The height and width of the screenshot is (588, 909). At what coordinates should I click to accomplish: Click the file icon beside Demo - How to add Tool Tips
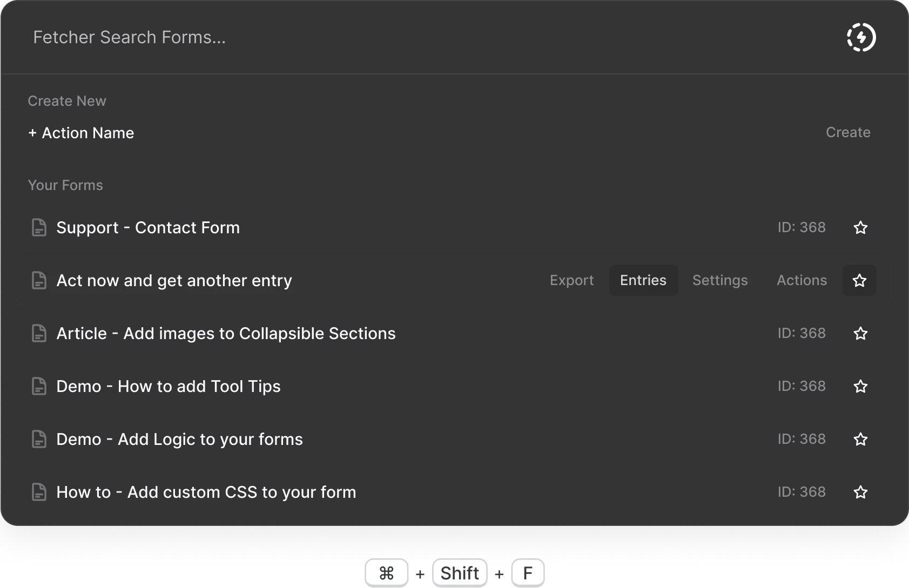pos(39,386)
